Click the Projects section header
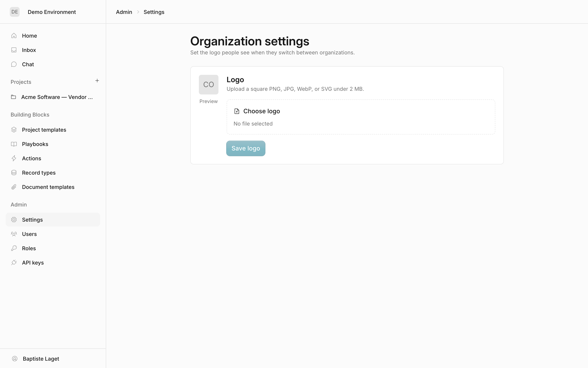The height and width of the screenshot is (368, 588). 21,82
